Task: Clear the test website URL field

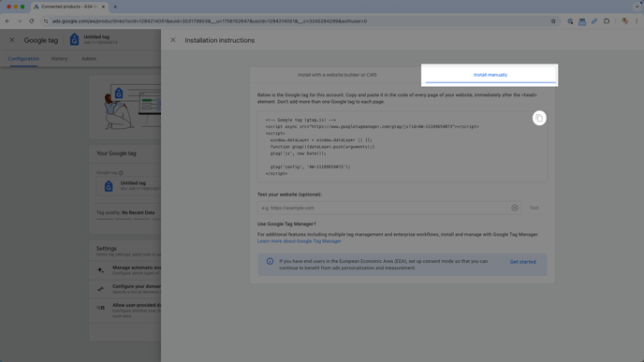Action: point(515,208)
